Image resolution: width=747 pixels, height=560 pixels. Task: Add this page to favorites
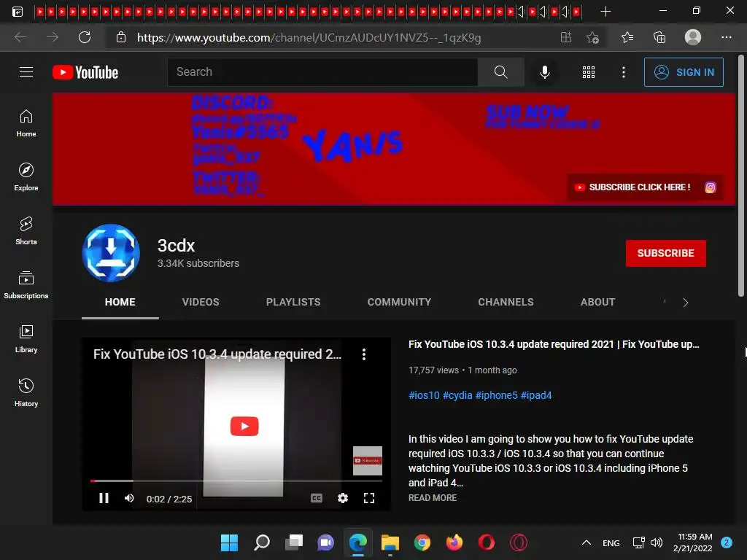(592, 37)
